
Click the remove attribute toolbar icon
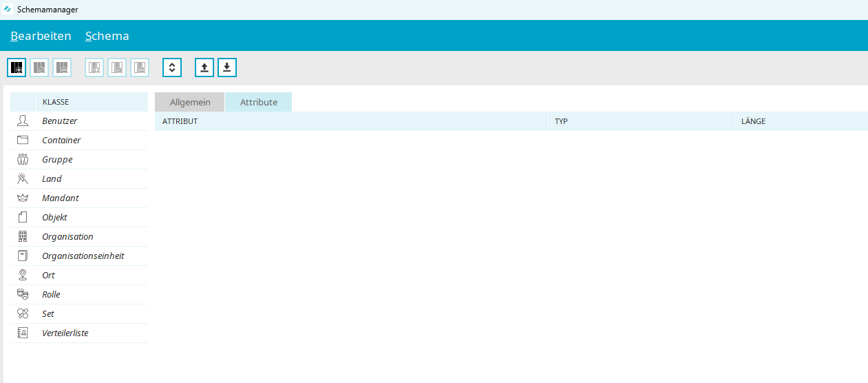coord(140,68)
